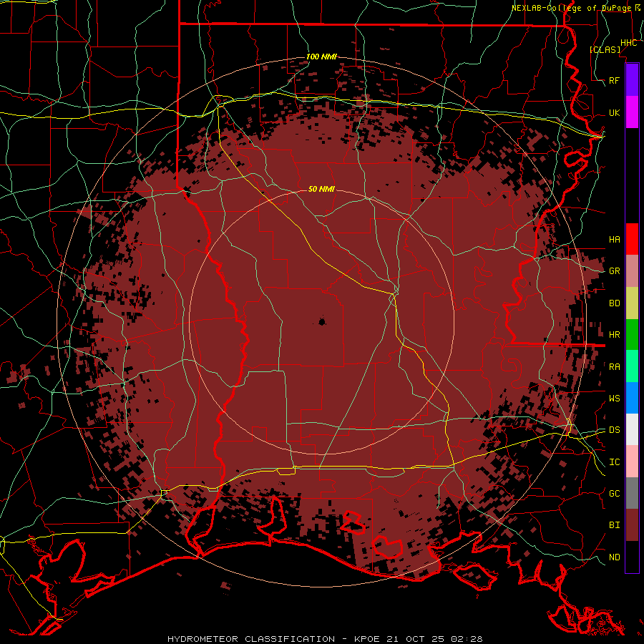The width and height of the screenshot is (644, 644).
Task: Click the '[CLAS]' legend header
Action: point(605,49)
